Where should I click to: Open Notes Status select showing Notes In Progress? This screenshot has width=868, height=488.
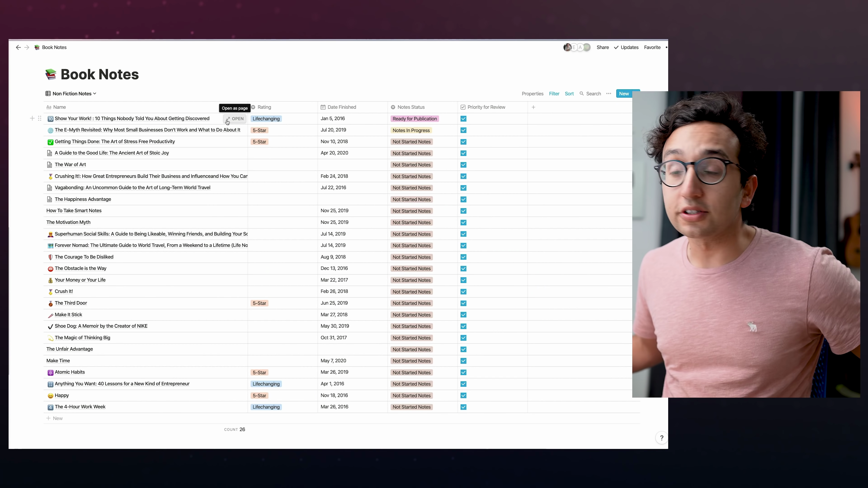[411, 130]
